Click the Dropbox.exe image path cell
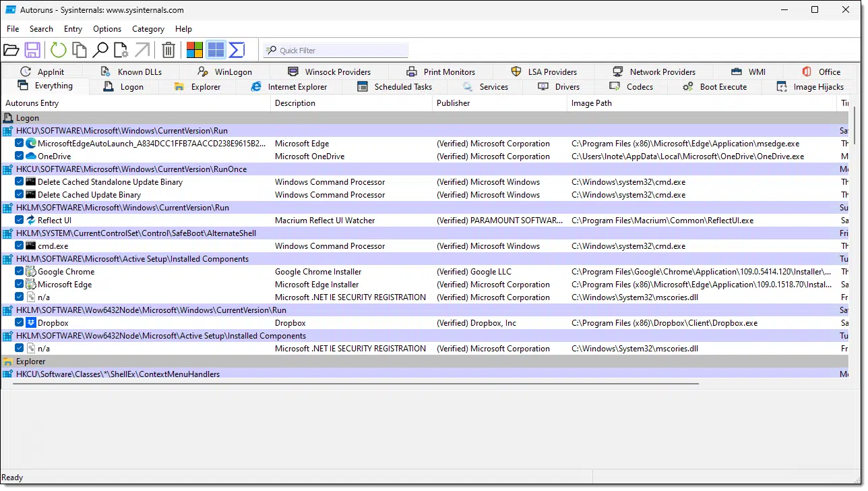 664,322
